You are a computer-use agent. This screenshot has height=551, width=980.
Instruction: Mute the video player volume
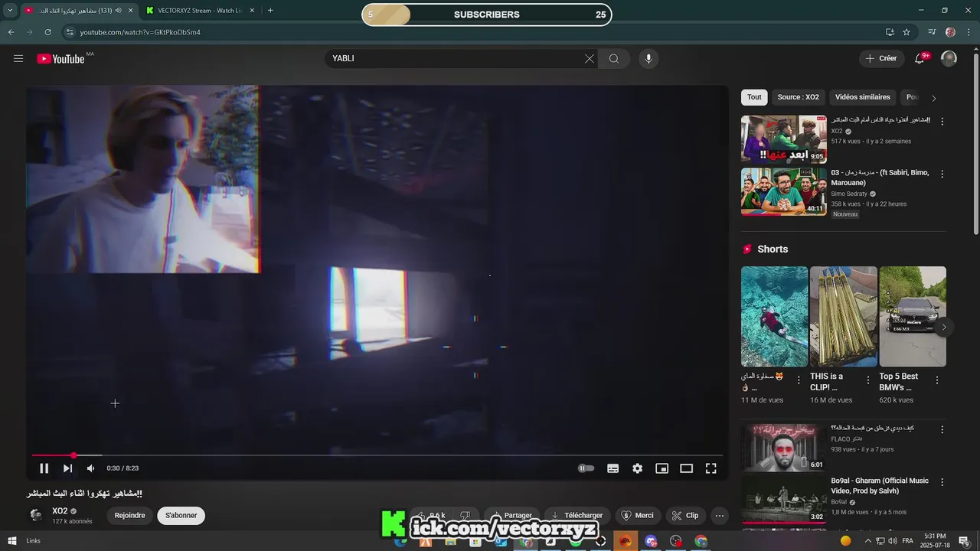pos(90,468)
